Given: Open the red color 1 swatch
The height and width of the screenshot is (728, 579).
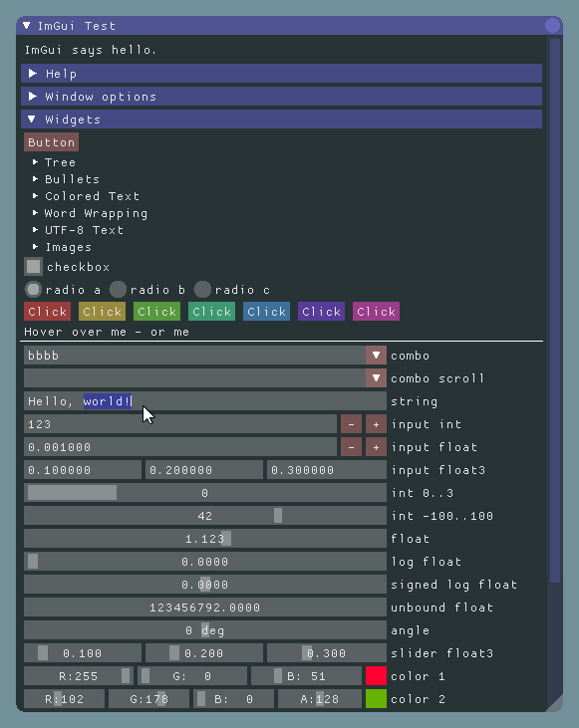Looking at the screenshot, I should 376,675.
